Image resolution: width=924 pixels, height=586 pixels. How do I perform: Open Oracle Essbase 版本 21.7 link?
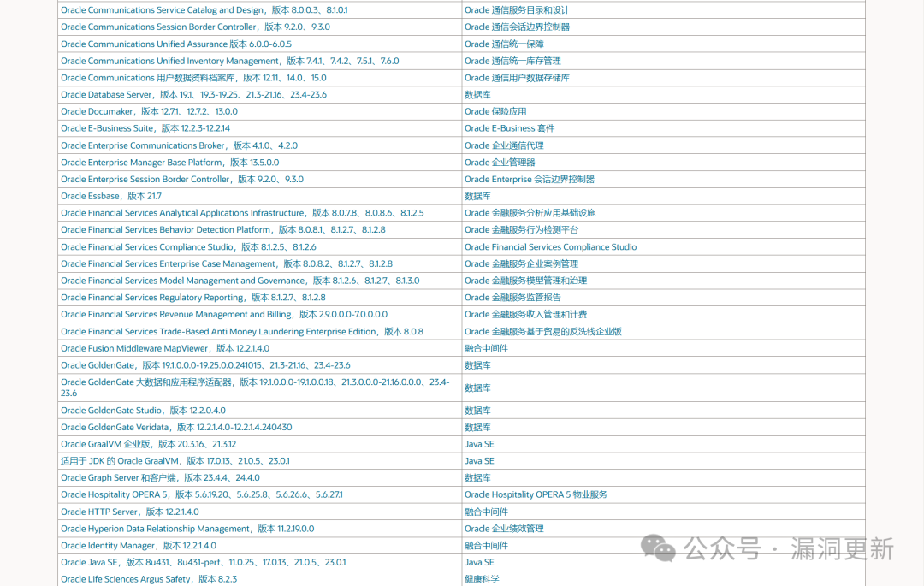[x=110, y=196]
